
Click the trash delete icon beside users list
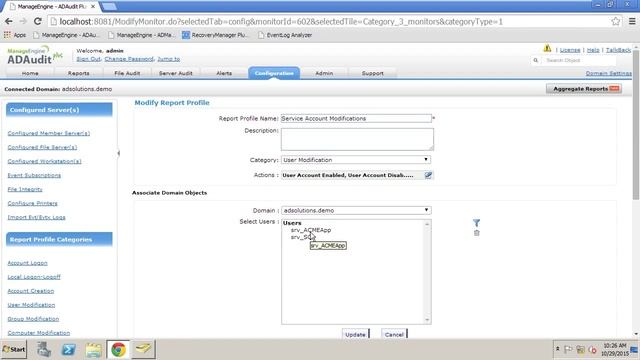[476, 233]
